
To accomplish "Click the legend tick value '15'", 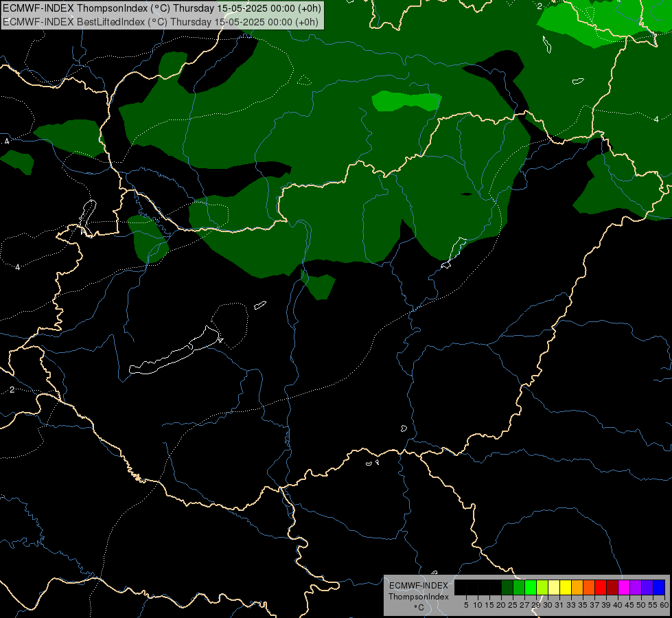I will [489, 605].
